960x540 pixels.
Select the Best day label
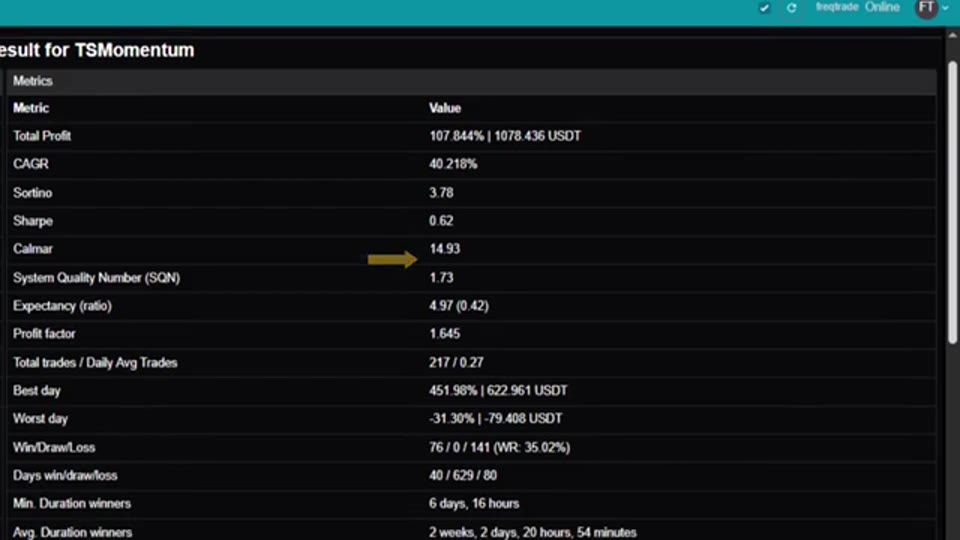pos(37,391)
